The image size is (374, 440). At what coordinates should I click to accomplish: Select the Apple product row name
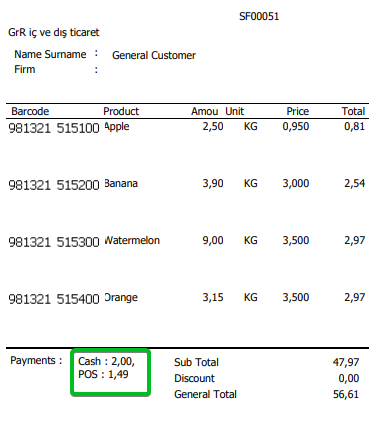click(x=117, y=127)
